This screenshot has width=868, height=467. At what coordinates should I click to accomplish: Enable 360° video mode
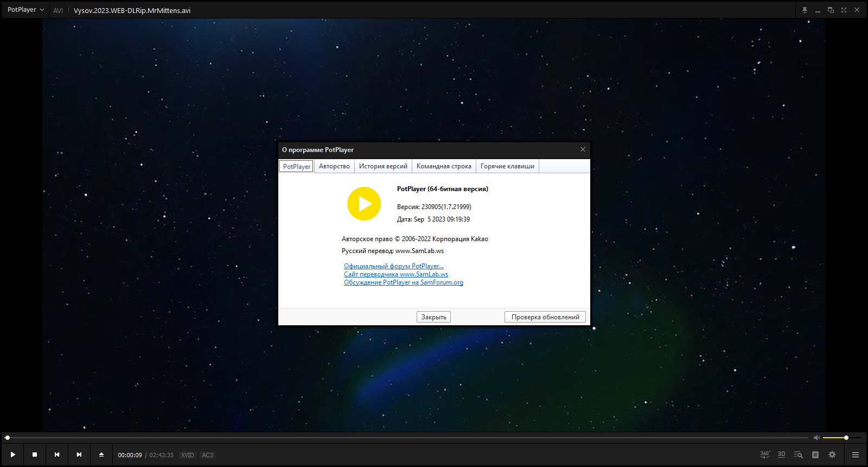click(x=764, y=455)
